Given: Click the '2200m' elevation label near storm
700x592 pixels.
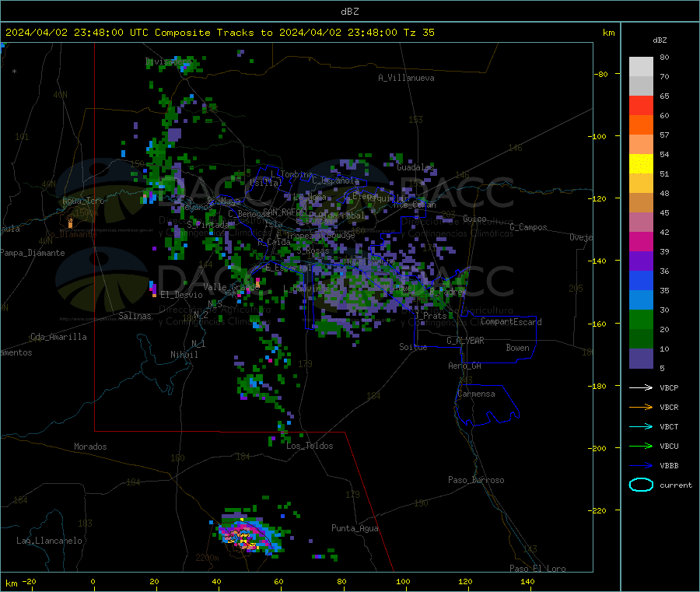Looking at the screenshot, I should point(207,558).
